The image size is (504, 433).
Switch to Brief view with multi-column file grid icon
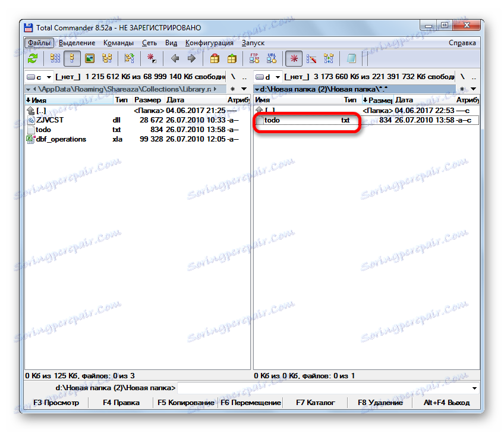(55, 58)
